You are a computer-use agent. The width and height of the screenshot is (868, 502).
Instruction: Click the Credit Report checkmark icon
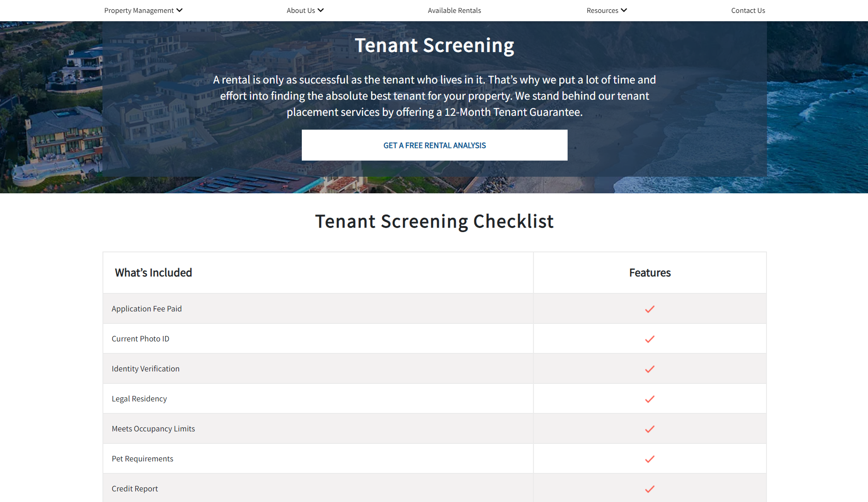coord(650,489)
